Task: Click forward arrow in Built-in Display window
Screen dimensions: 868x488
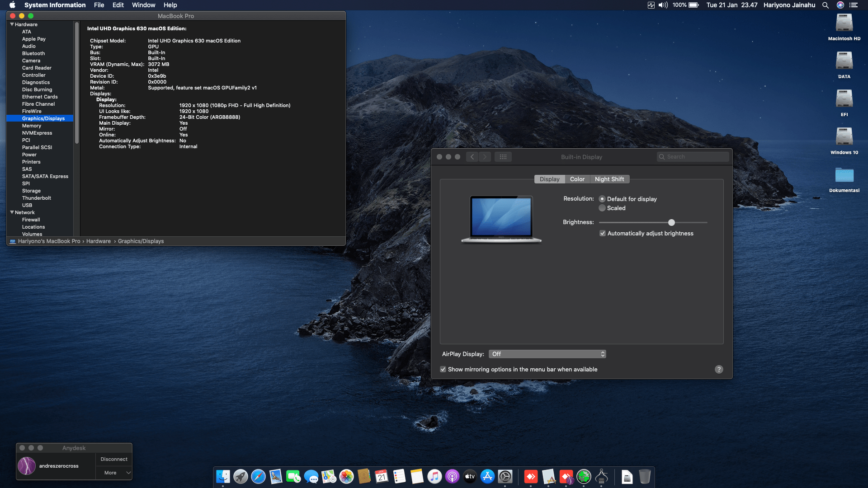Action: click(x=485, y=157)
